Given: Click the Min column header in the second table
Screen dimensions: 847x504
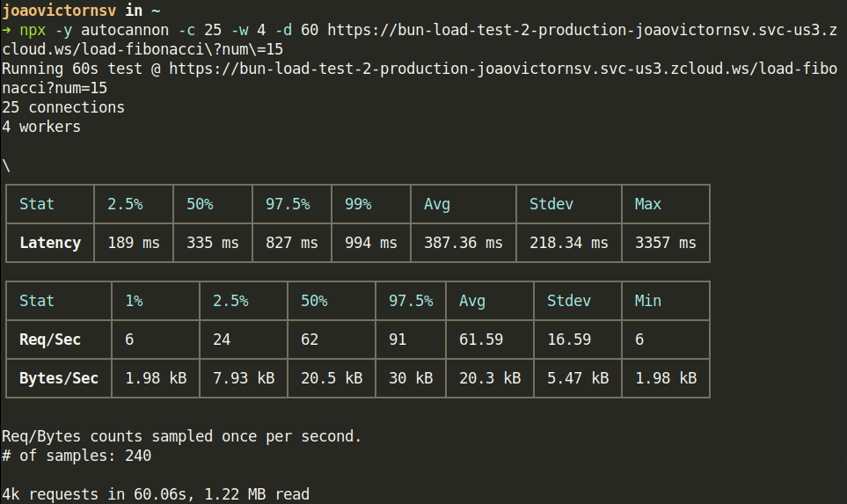Looking at the screenshot, I should coord(648,301).
